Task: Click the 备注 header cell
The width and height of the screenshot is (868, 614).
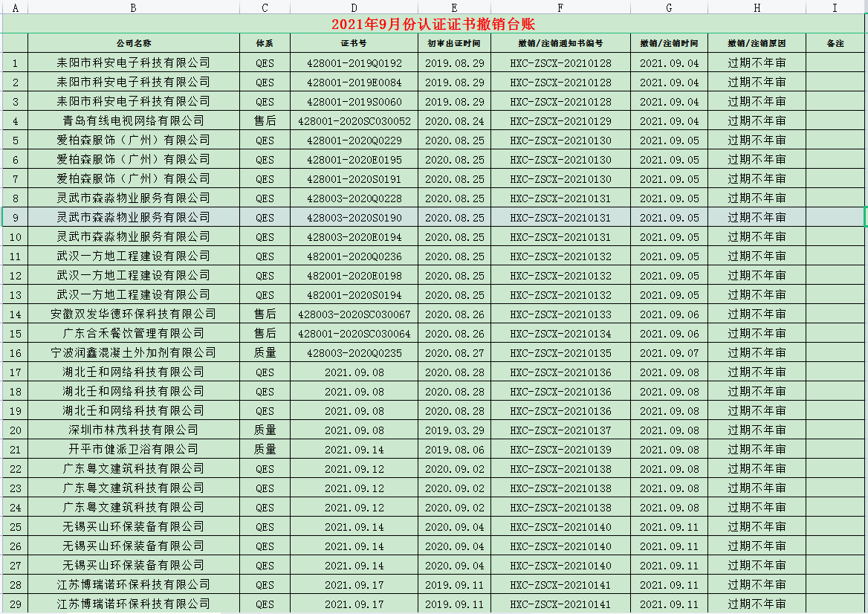Action: (x=835, y=43)
